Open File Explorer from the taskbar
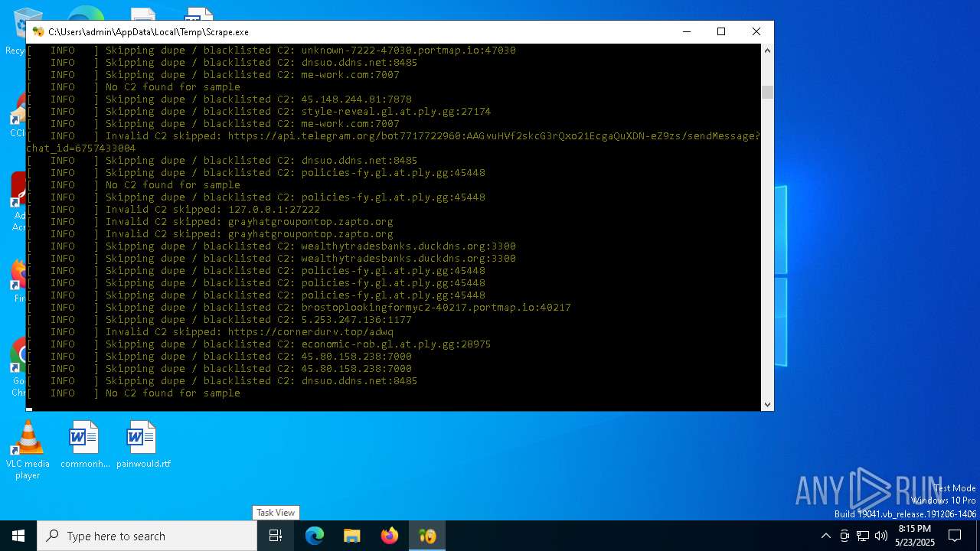The image size is (980, 551). [352, 536]
